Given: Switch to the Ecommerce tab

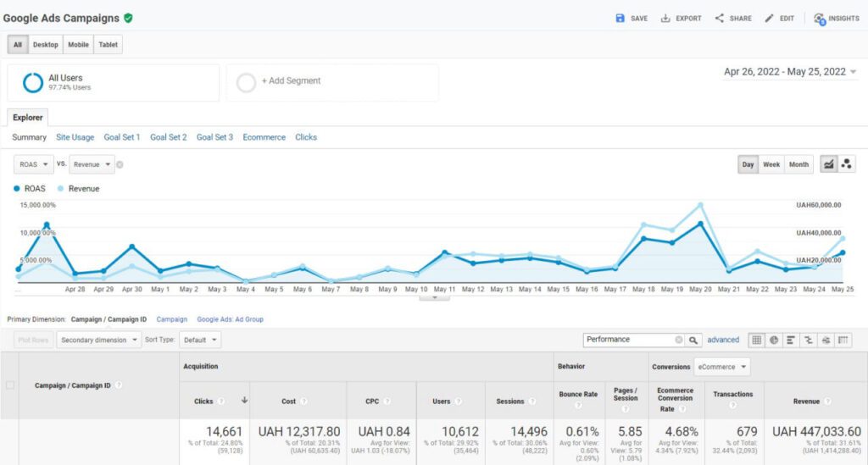Looking at the screenshot, I should coord(264,137).
